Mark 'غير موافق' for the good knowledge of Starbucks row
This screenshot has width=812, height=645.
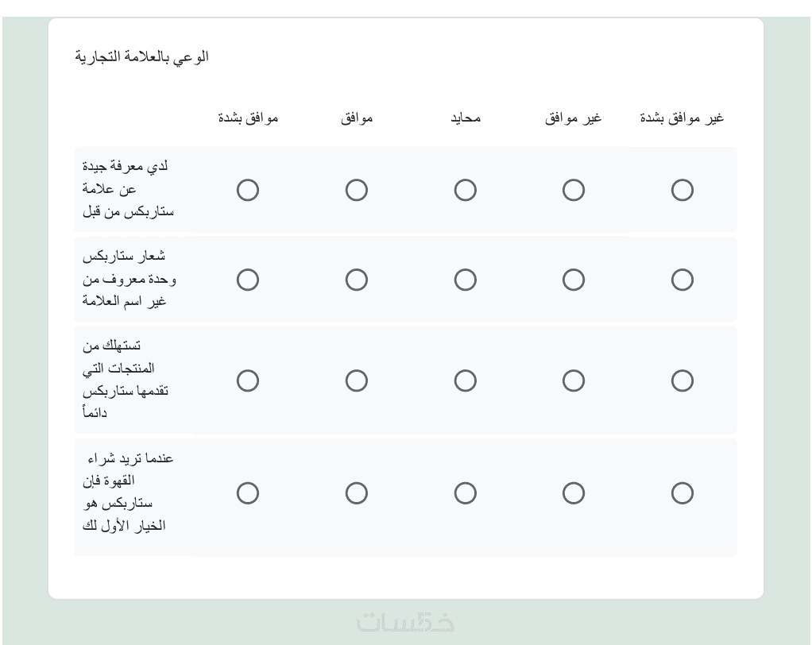574,190
